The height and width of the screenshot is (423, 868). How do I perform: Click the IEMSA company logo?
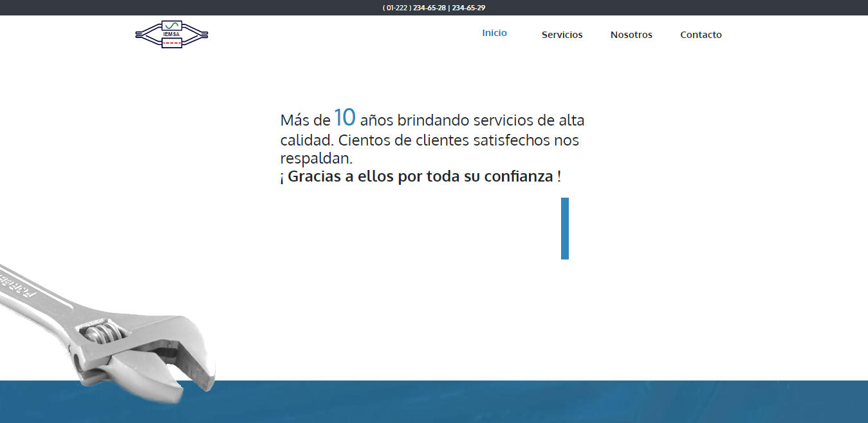(x=172, y=35)
